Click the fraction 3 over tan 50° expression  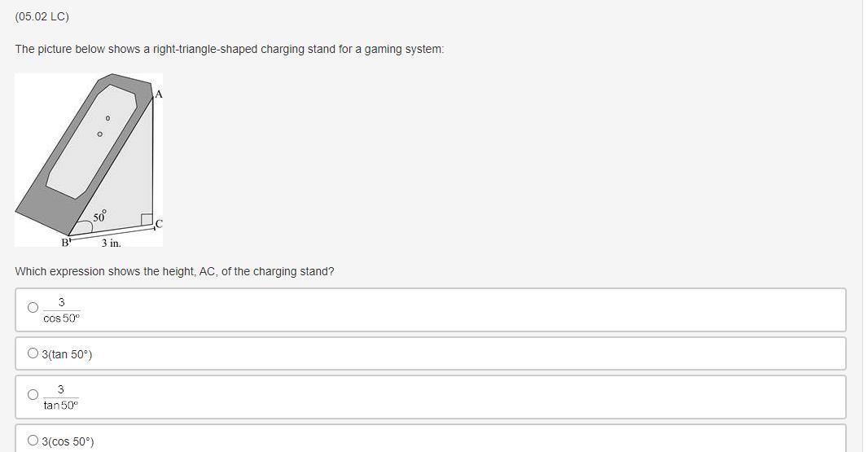click(61, 397)
